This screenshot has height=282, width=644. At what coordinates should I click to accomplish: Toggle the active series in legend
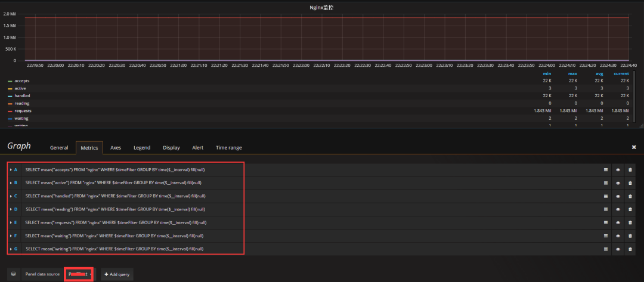pos(20,89)
